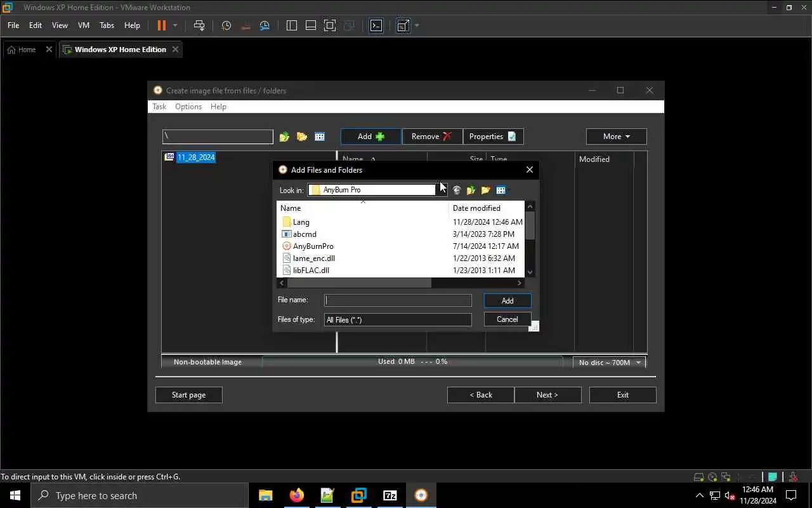Open 7-Zip from the Windows taskbar
Screen dimensions: 812x508
click(390, 495)
